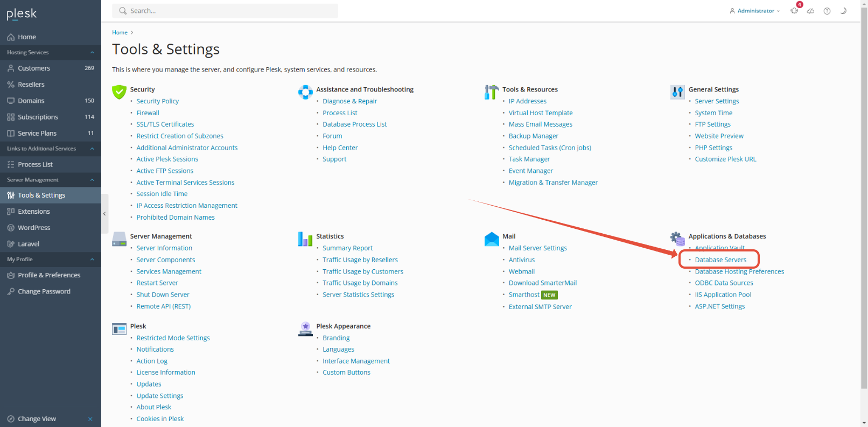Open the Custom Buttons link
The height and width of the screenshot is (427, 868).
point(346,373)
